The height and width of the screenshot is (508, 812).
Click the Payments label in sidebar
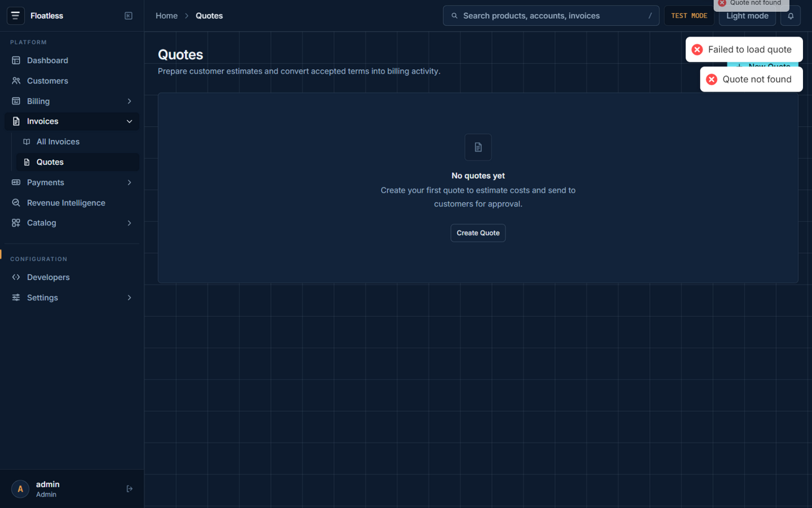(x=46, y=183)
